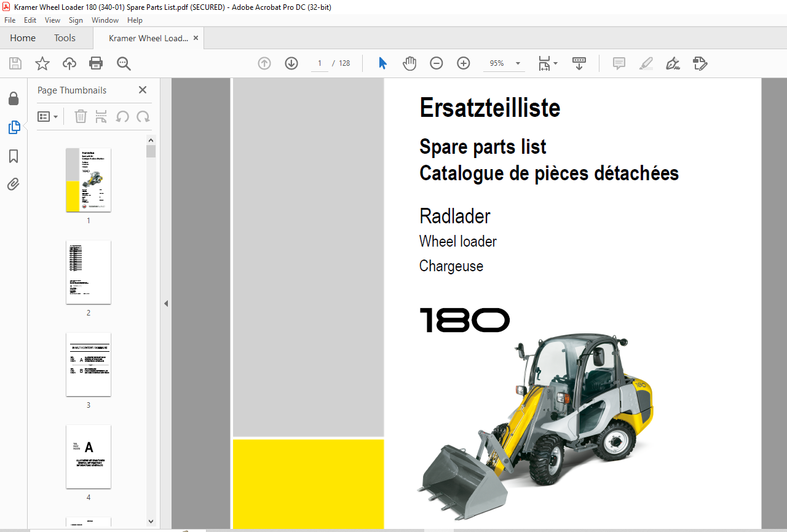Click the 'Wheel loader' text
The width and height of the screenshot is (787, 532).
458,242
